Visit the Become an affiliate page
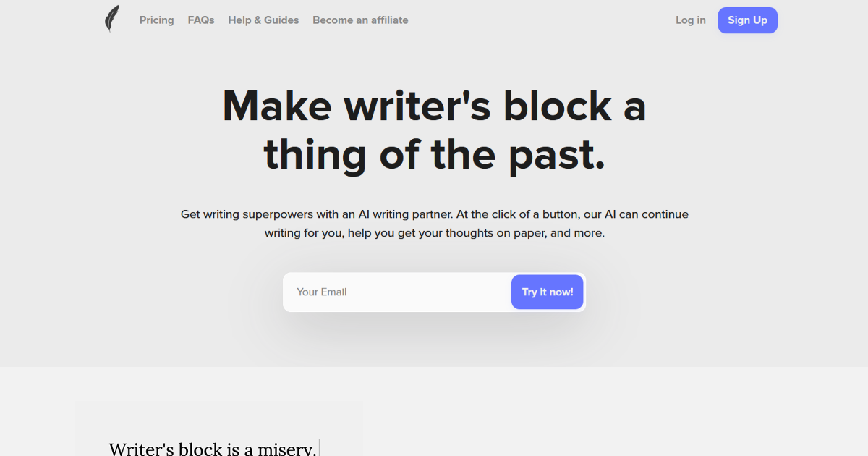This screenshot has height=456, width=868. coord(360,20)
